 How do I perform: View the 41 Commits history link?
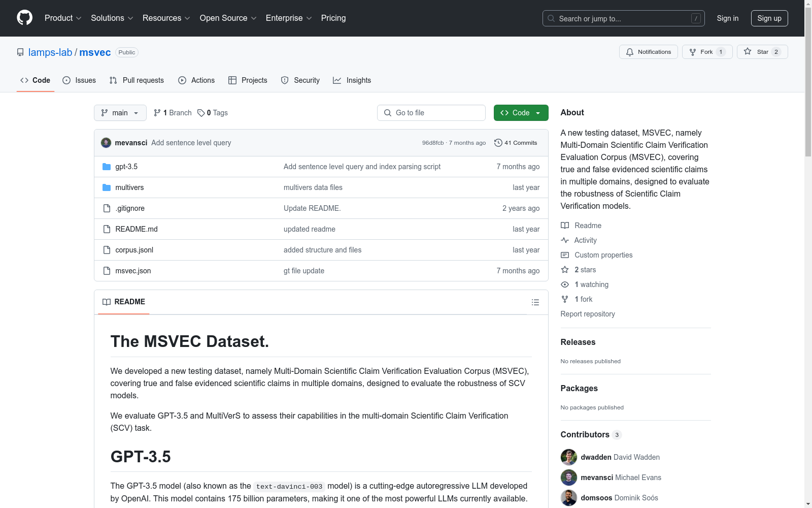click(x=516, y=143)
